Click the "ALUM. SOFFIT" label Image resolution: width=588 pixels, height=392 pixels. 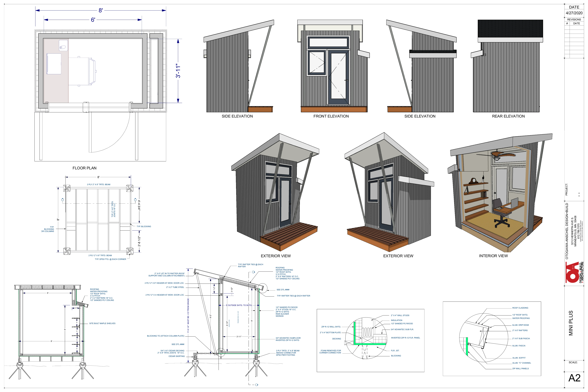[x=519, y=358]
